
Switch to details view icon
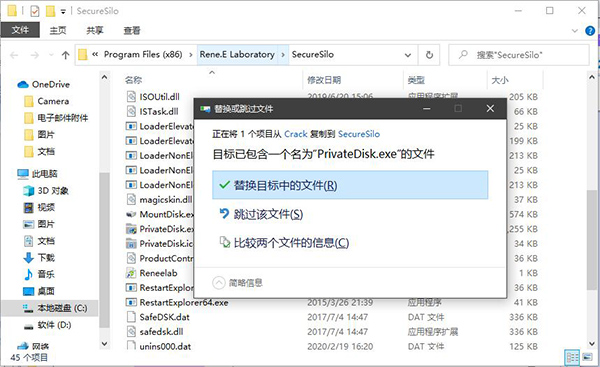[572, 358]
